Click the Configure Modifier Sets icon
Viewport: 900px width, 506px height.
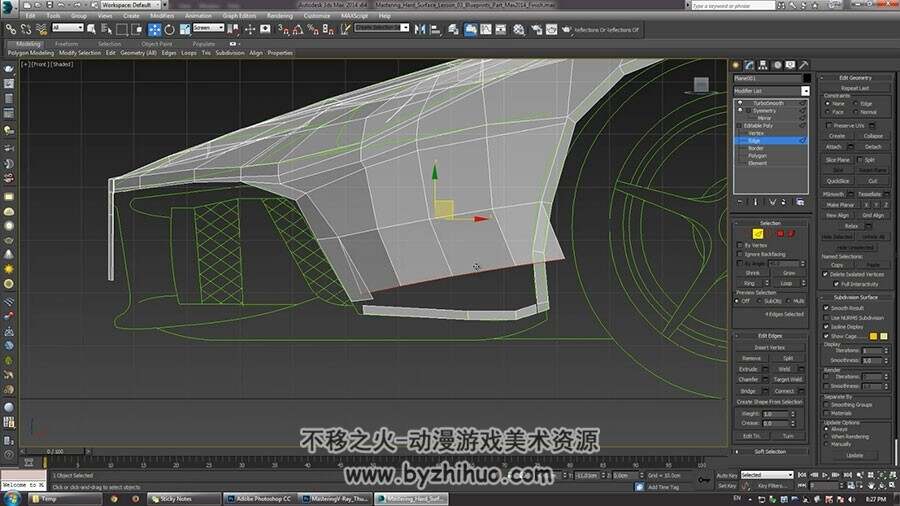[x=800, y=202]
